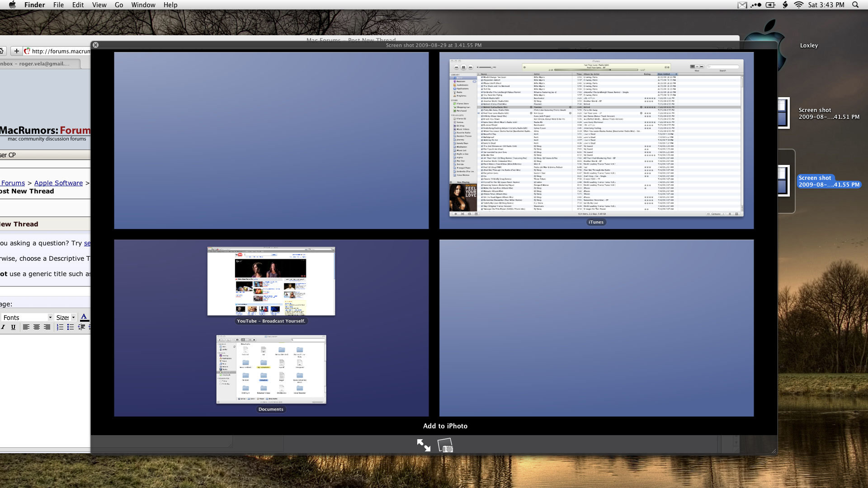Open the Sizes dropdown

pyautogui.click(x=66, y=318)
